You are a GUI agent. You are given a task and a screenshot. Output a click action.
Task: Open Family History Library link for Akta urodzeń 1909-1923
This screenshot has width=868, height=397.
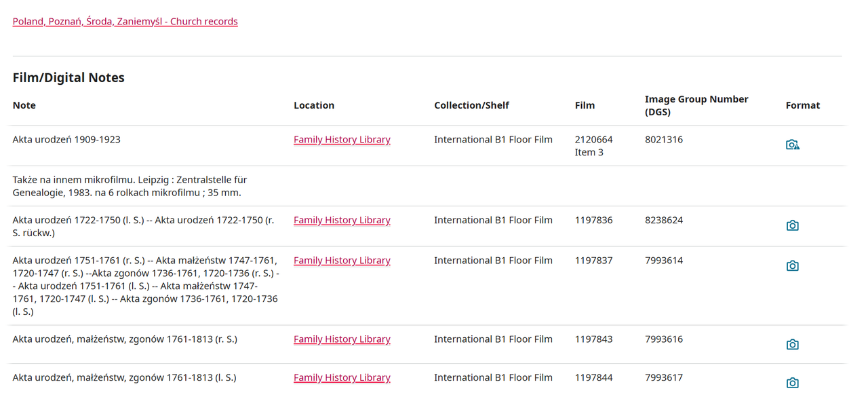[x=342, y=139]
